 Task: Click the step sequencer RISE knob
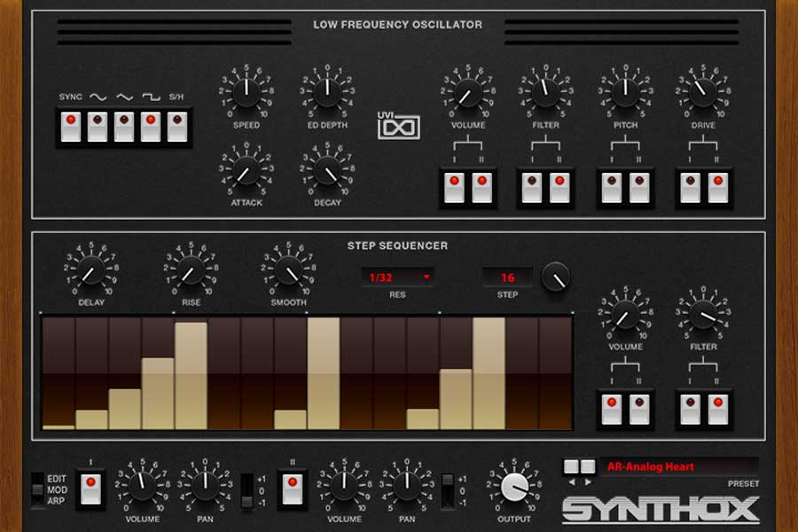(x=191, y=270)
